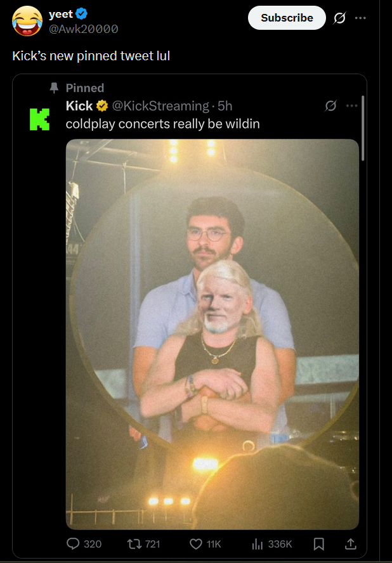Screen dimensions: 392x563
Task: Click the Grok icon on the Kick tweet
Action: 330,105
